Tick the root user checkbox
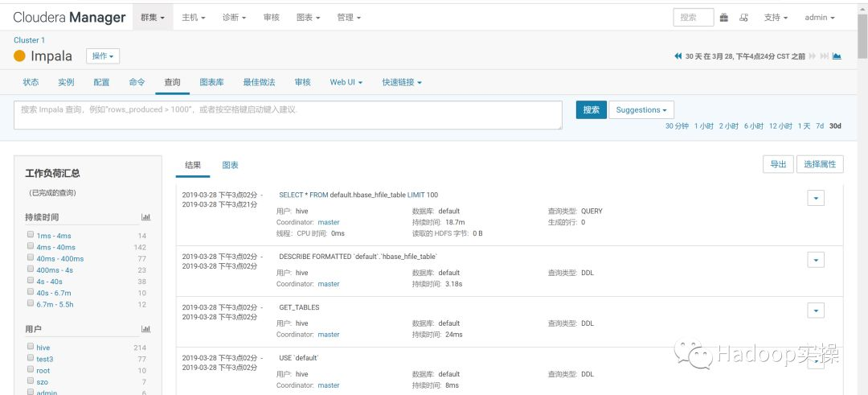The width and height of the screenshot is (868, 395). [x=31, y=369]
